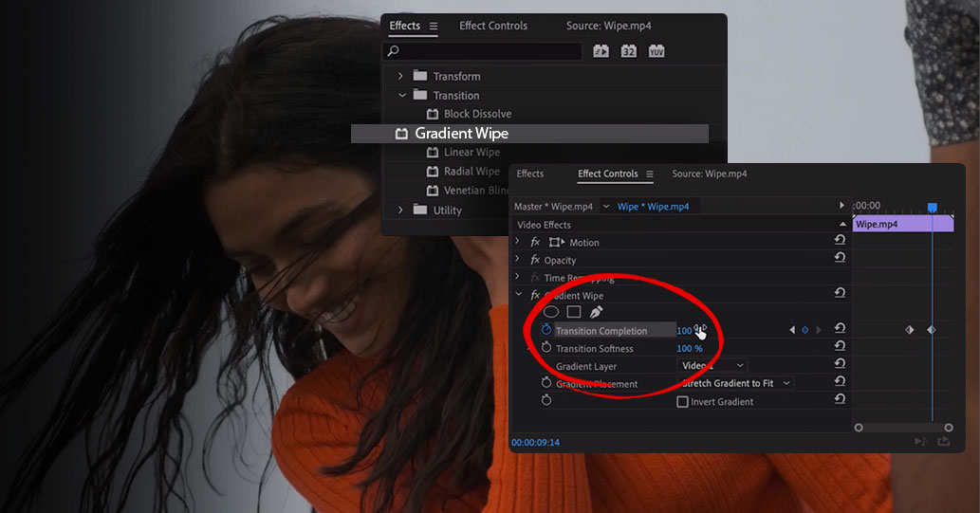Expand the Utility effects folder
Image resolution: width=980 pixels, height=513 pixels.
tap(401, 211)
